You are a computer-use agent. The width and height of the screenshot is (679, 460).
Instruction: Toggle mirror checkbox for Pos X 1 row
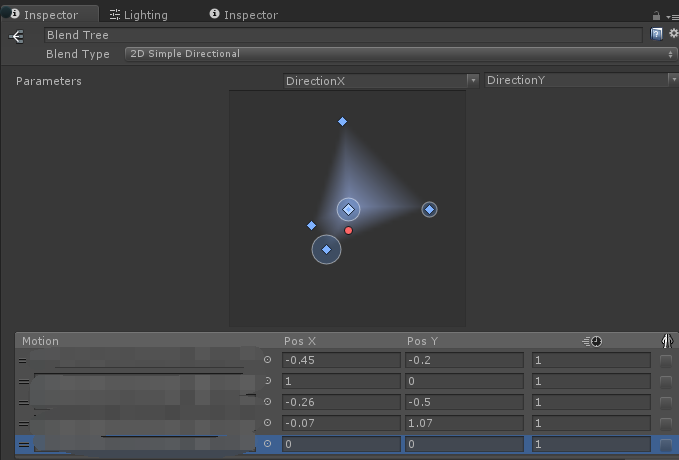[x=666, y=382]
